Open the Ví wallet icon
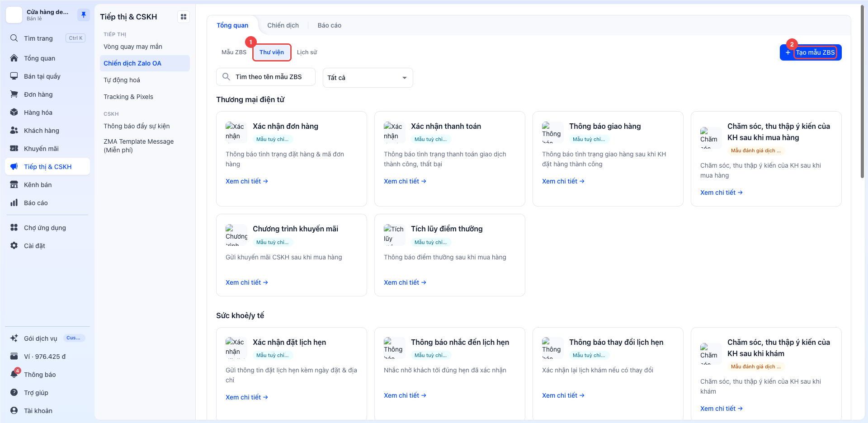This screenshot has width=868, height=423. 14,357
